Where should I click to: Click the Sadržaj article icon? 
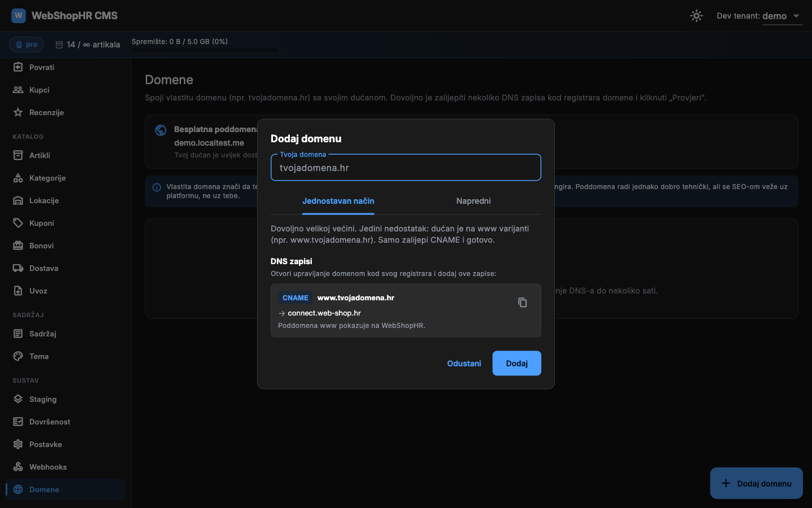(18, 334)
